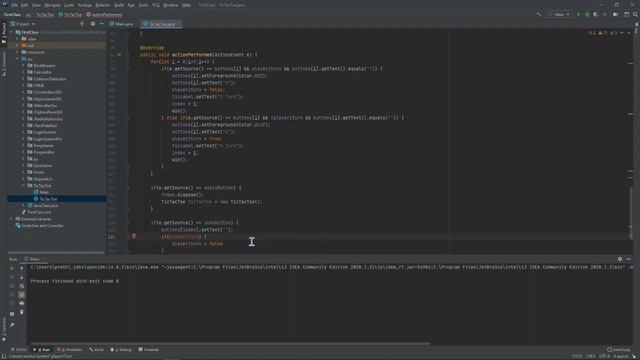The width and height of the screenshot is (640, 360).
Task: Select opened file locate icon in Project panel
Action: pyautogui.click(x=82, y=24)
